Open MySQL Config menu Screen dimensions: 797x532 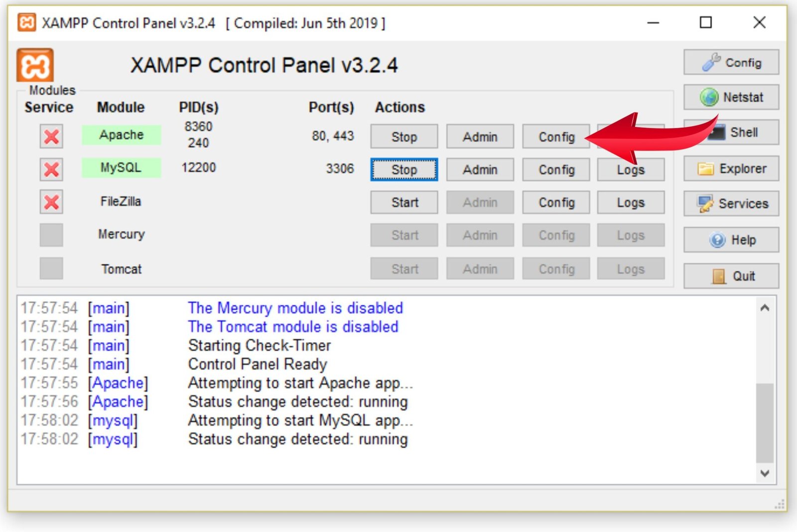[556, 169]
